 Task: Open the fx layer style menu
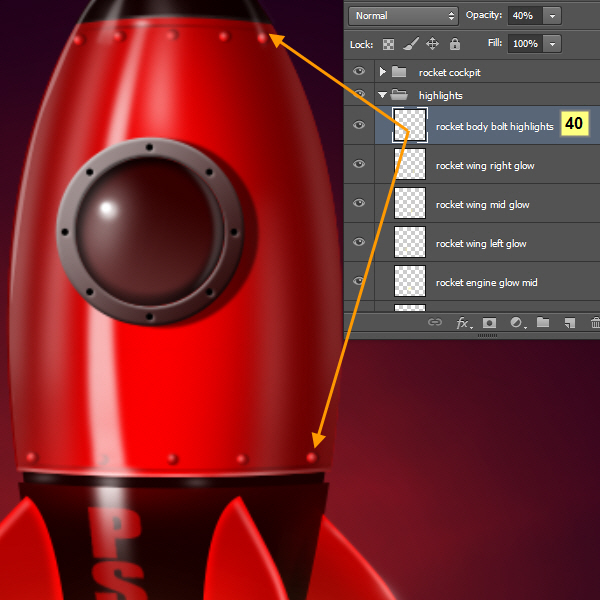[463, 323]
